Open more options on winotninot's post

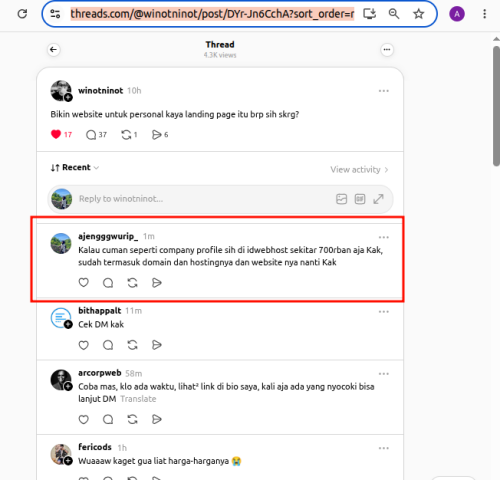point(384,91)
